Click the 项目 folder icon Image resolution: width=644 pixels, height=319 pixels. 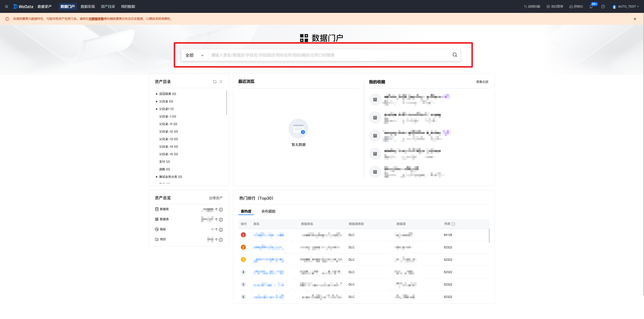157,239
